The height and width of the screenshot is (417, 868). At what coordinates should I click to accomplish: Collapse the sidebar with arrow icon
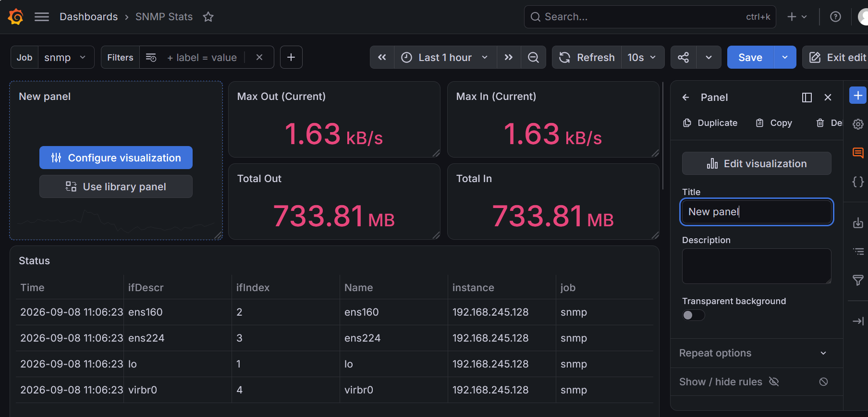click(858, 321)
